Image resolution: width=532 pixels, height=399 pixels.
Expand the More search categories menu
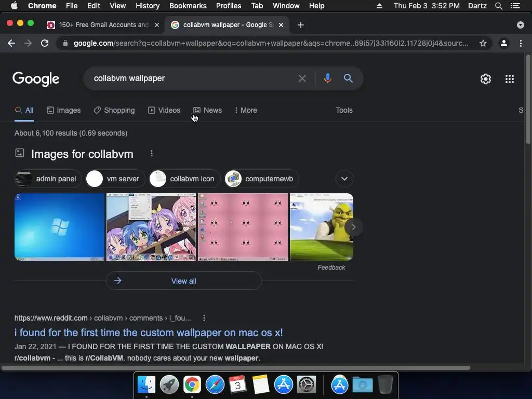[246, 110]
